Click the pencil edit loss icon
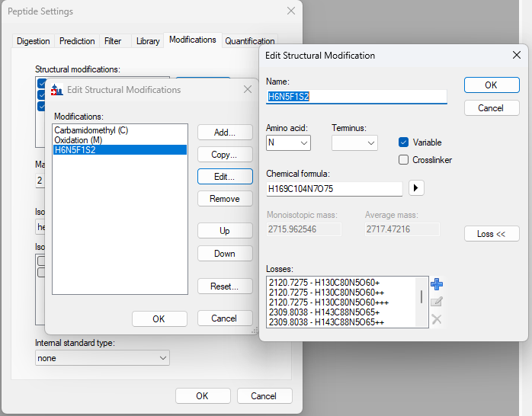 pyautogui.click(x=437, y=302)
